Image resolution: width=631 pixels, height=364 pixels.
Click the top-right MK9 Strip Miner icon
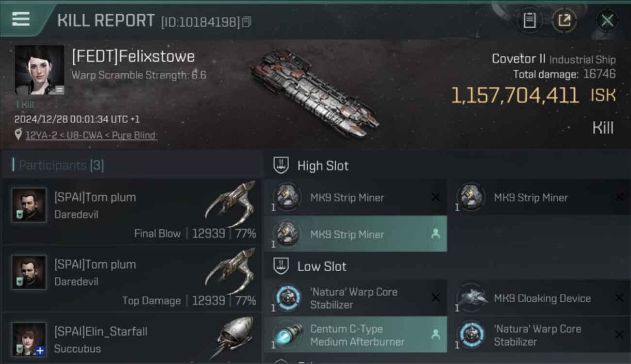(x=471, y=197)
